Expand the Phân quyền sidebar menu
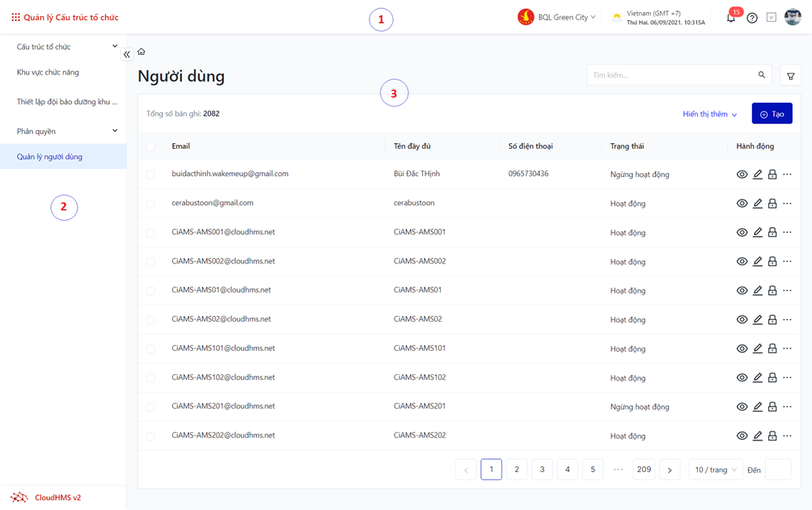The height and width of the screenshot is (510, 812). tap(65, 131)
